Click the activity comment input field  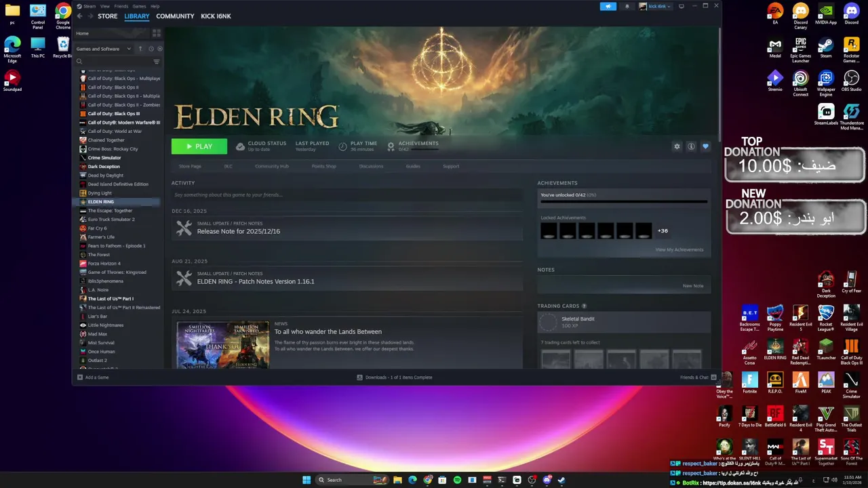click(x=347, y=195)
